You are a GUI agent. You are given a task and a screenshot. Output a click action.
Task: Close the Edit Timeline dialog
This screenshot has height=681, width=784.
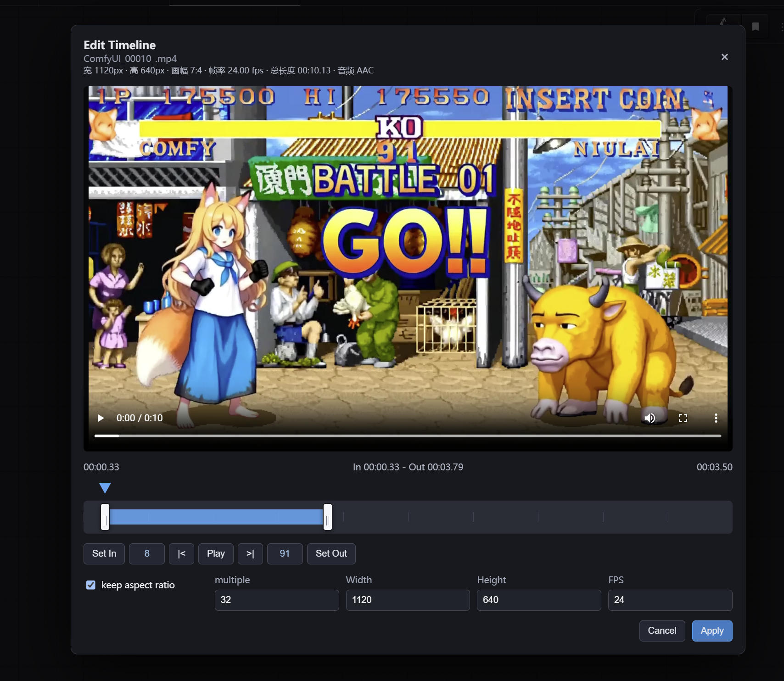pyautogui.click(x=725, y=57)
